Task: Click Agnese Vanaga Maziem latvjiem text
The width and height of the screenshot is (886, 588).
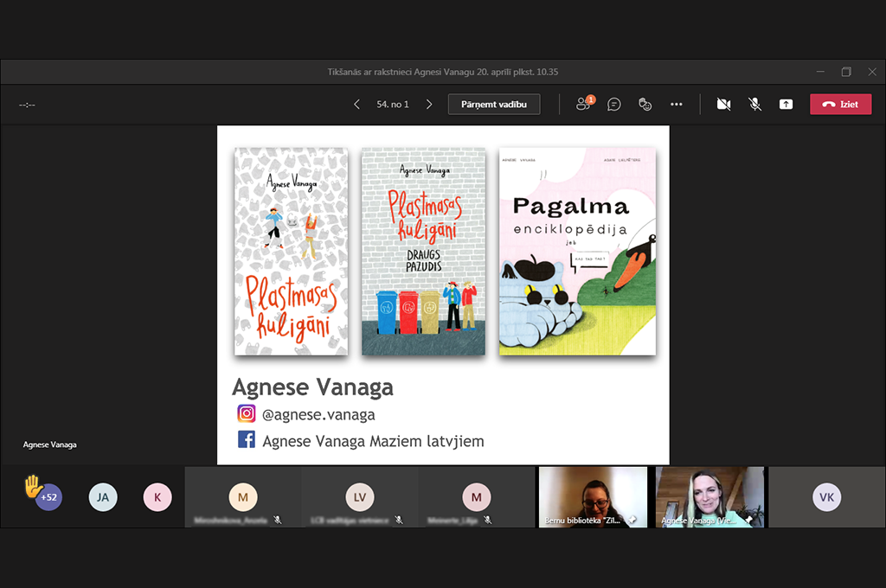Action: pos(373,441)
